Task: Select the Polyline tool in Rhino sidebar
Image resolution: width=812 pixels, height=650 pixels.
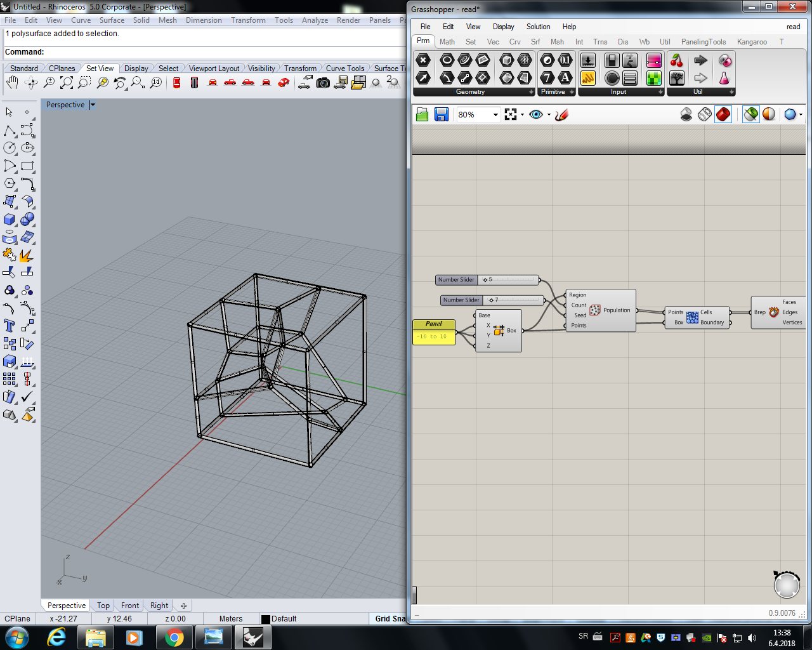Action: [x=10, y=130]
